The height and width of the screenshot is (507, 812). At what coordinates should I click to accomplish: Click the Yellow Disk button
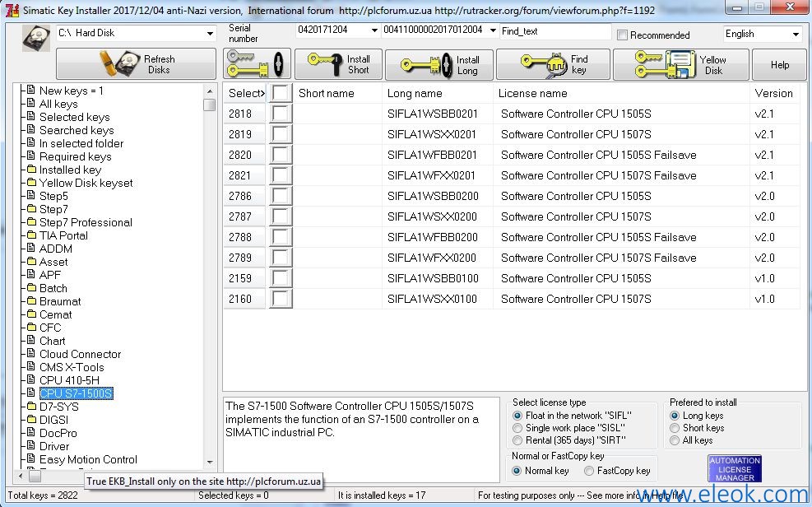(681, 64)
